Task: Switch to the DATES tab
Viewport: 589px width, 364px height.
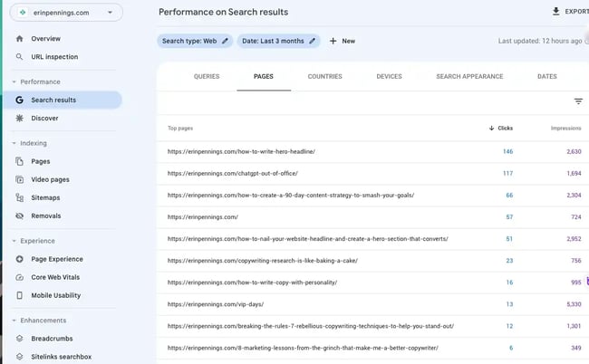Action: (x=547, y=77)
